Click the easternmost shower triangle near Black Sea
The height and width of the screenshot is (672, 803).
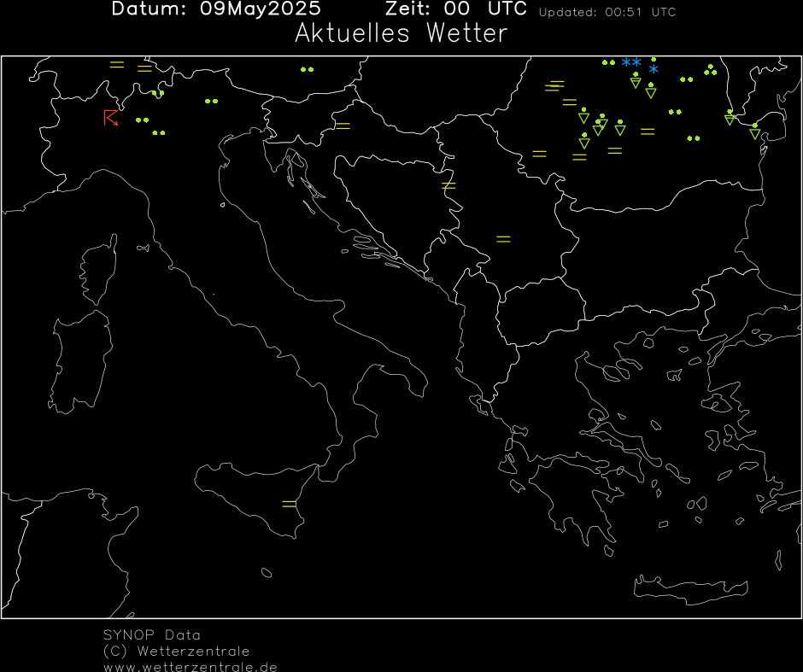click(x=755, y=131)
